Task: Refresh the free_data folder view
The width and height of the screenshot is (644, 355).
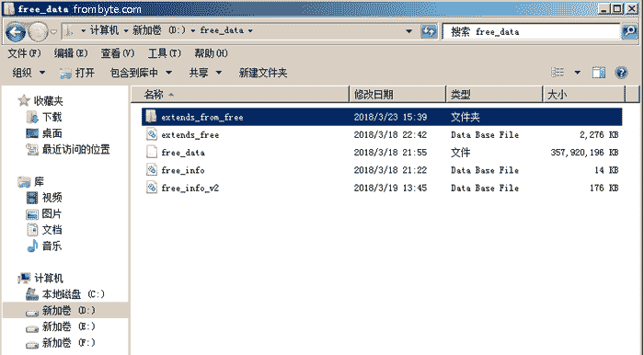Action: pos(429,31)
